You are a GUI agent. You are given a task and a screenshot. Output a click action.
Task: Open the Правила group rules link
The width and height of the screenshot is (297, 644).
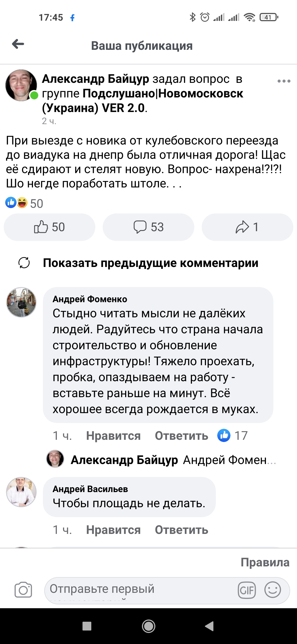click(x=265, y=562)
